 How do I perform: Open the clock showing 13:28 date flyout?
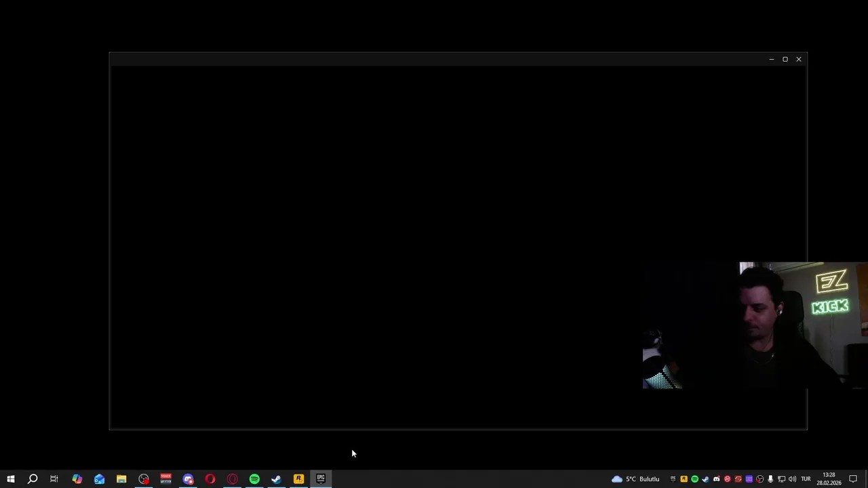tap(829, 479)
